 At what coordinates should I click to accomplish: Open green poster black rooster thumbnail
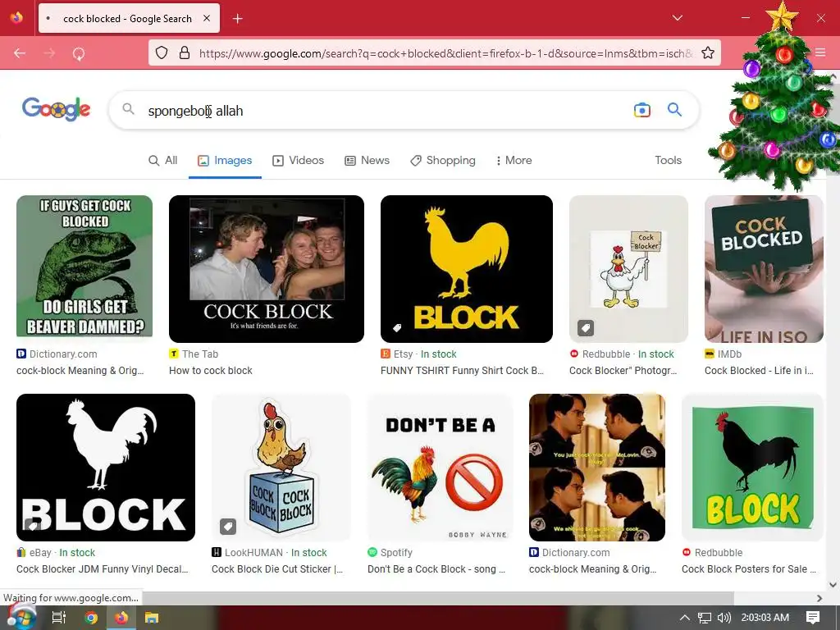point(752,467)
